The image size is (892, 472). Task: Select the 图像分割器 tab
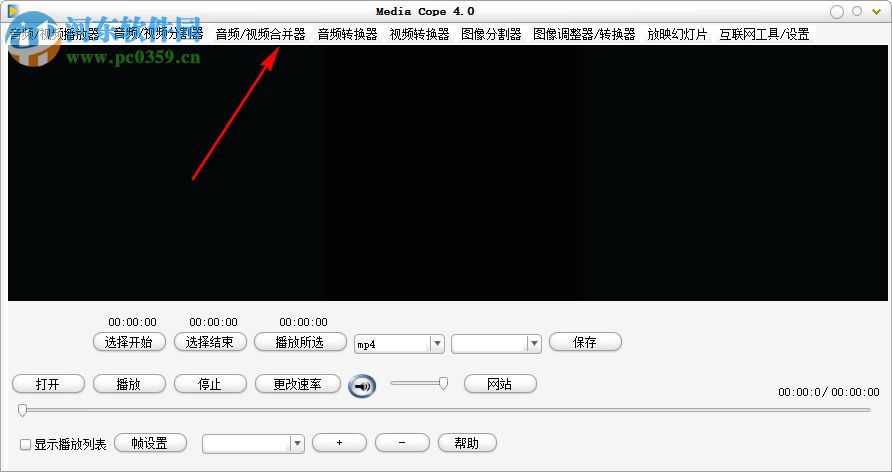coord(492,34)
